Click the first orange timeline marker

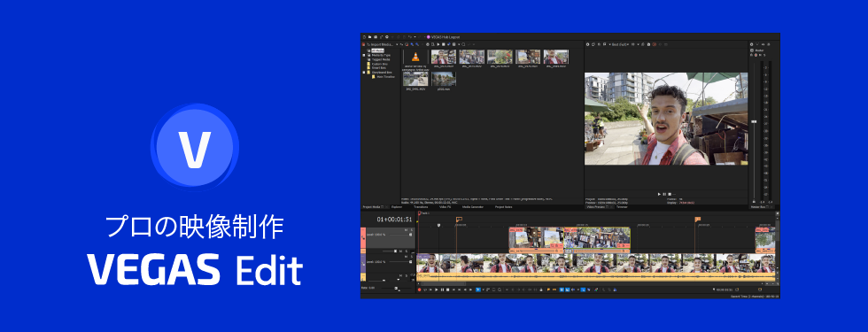pyautogui.click(x=459, y=220)
